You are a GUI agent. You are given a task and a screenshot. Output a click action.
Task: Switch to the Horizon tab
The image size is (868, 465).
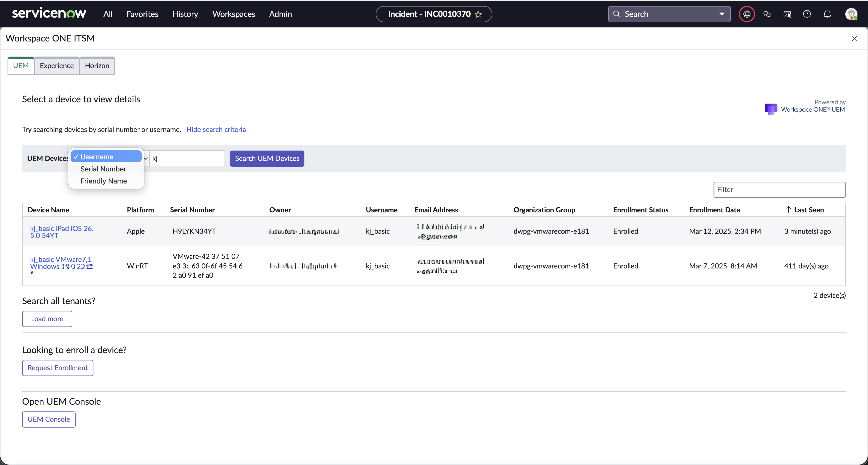97,65
